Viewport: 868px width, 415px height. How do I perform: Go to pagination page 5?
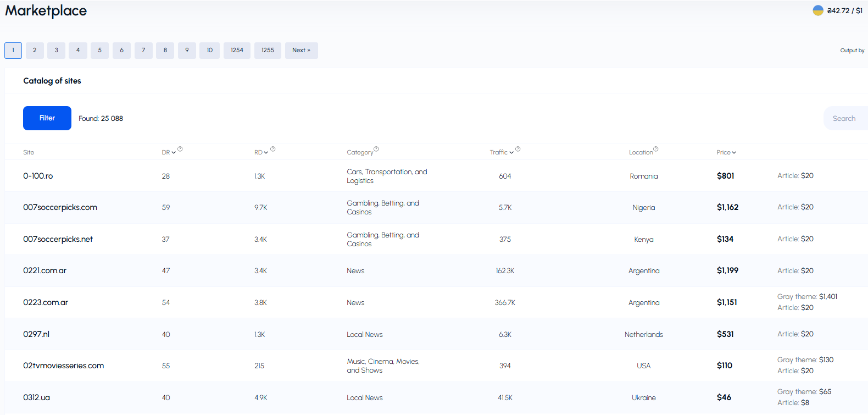click(x=99, y=51)
